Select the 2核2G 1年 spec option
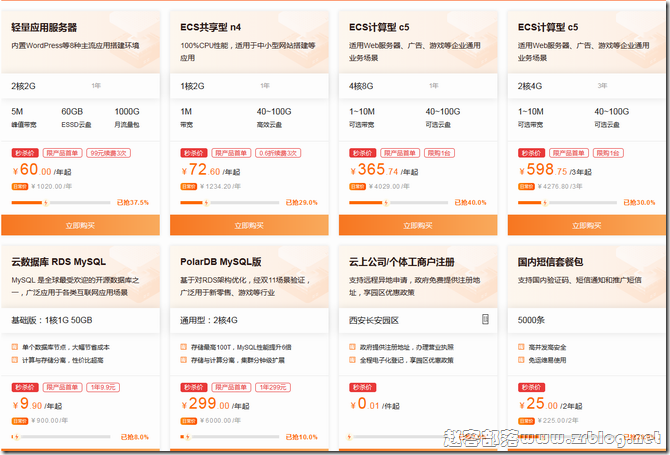670x455 pixels. click(x=80, y=86)
